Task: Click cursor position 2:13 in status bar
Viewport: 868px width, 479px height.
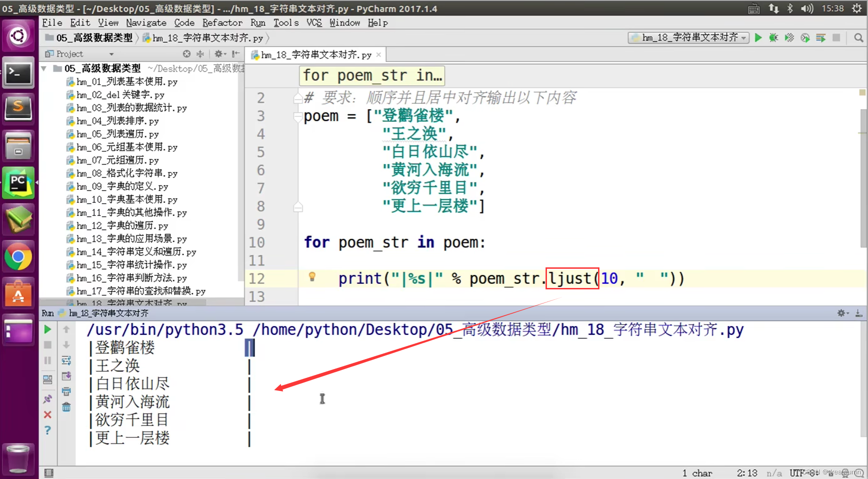Action: click(x=747, y=473)
